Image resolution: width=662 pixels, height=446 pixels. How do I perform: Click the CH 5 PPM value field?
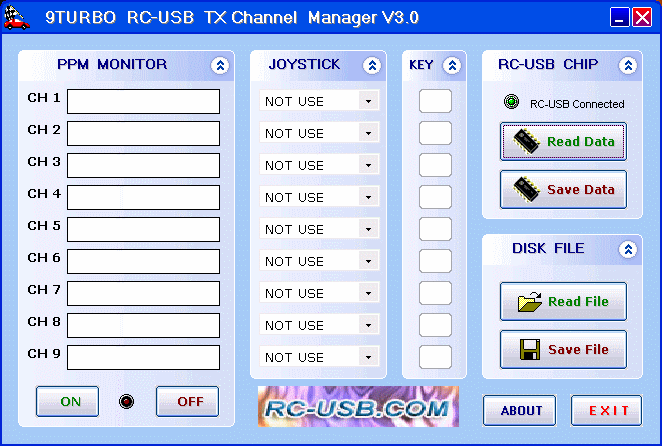pyautogui.click(x=144, y=229)
